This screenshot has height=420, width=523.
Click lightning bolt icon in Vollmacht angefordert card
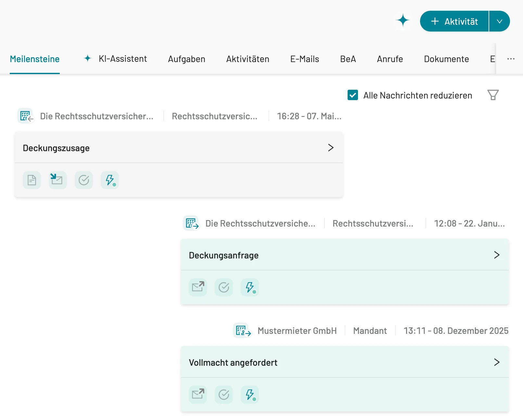click(x=250, y=395)
